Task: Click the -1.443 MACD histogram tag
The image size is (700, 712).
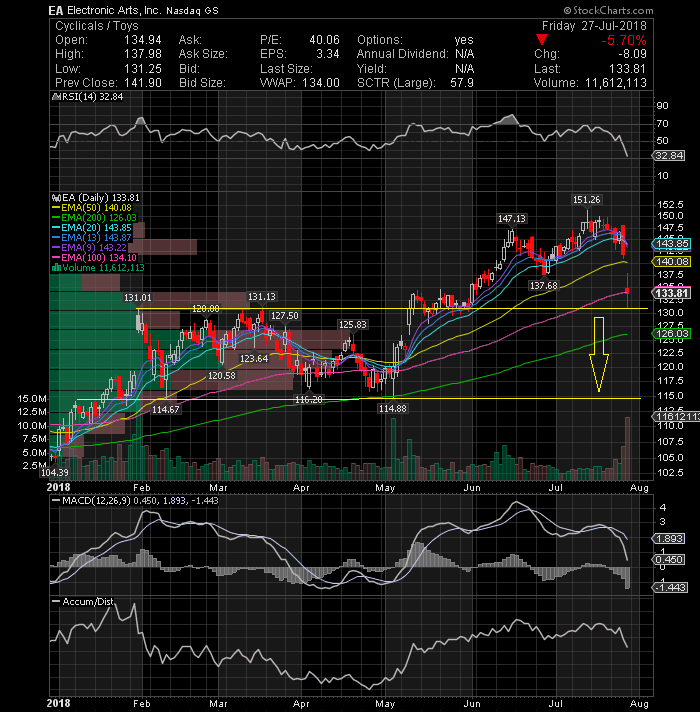Action: (x=670, y=588)
